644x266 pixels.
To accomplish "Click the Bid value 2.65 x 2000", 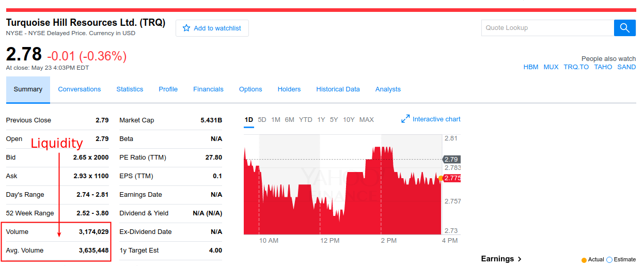I will point(91,158).
